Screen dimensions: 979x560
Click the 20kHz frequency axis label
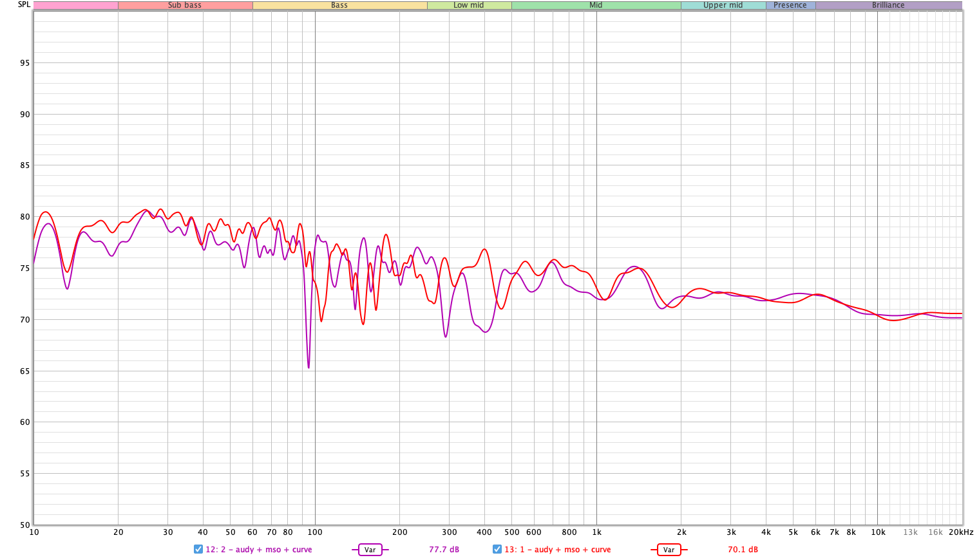coord(961,532)
